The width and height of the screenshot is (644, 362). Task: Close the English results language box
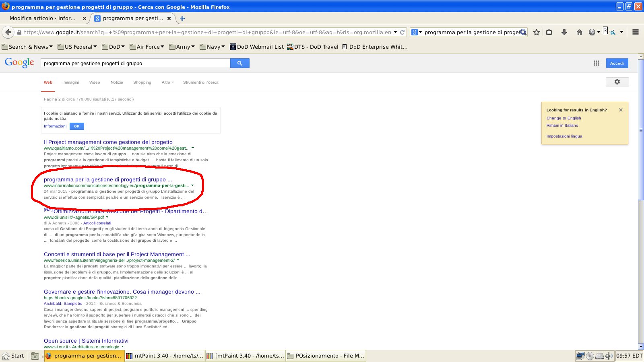621,110
